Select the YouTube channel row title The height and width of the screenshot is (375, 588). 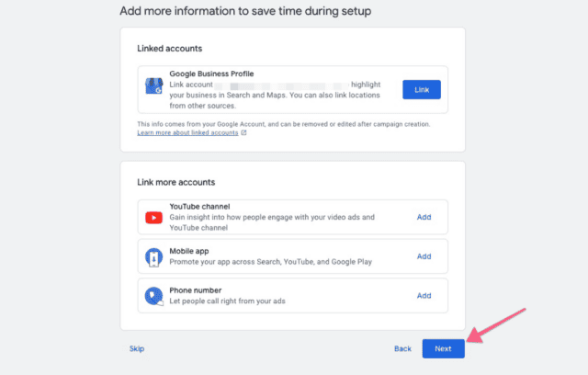click(x=199, y=207)
